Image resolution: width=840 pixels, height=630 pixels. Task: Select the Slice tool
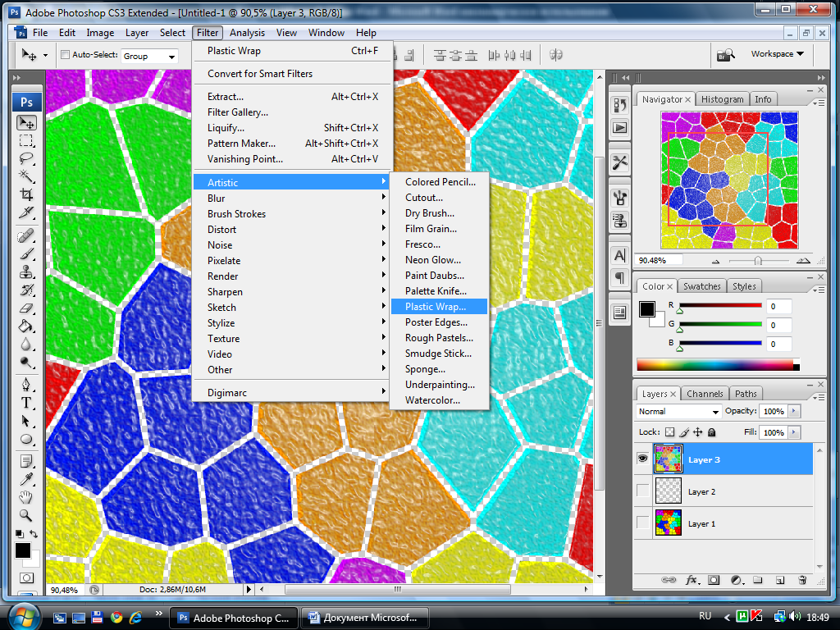[x=26, y=212]
